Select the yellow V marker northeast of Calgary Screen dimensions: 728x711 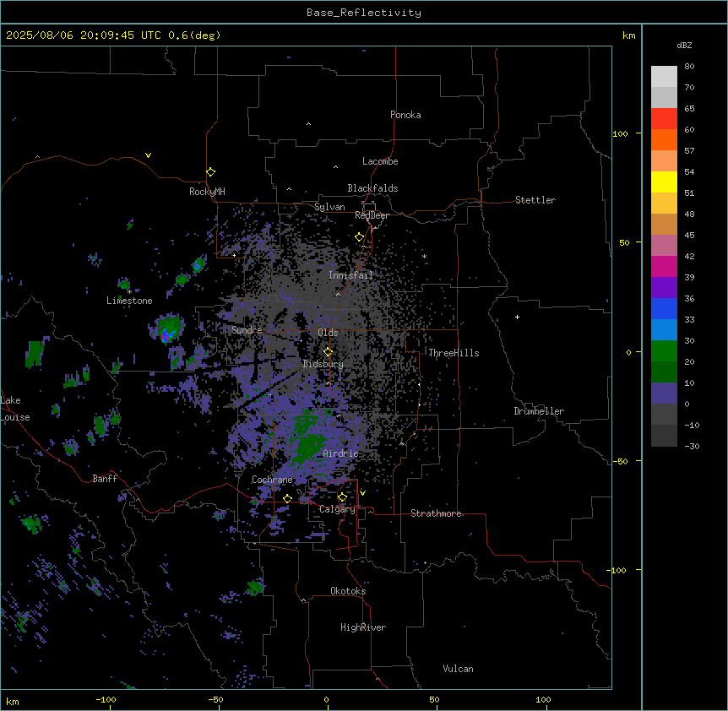pos(362,493)
